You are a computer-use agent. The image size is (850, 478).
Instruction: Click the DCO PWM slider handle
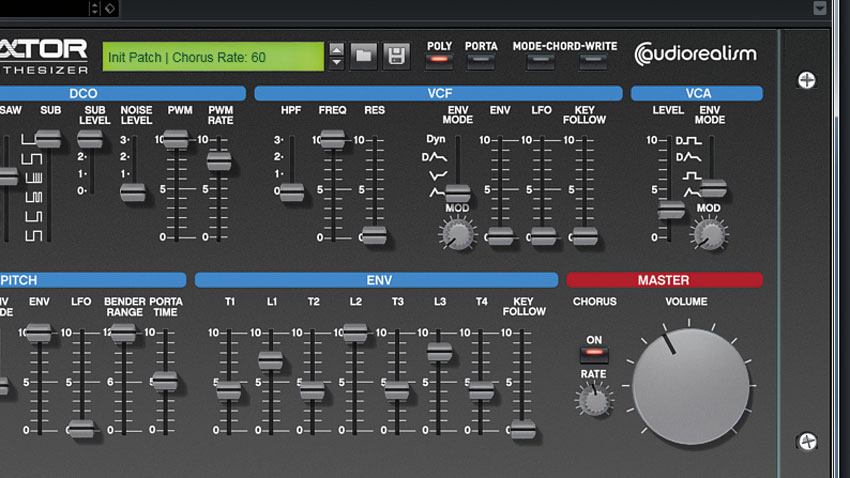(176, 139)
